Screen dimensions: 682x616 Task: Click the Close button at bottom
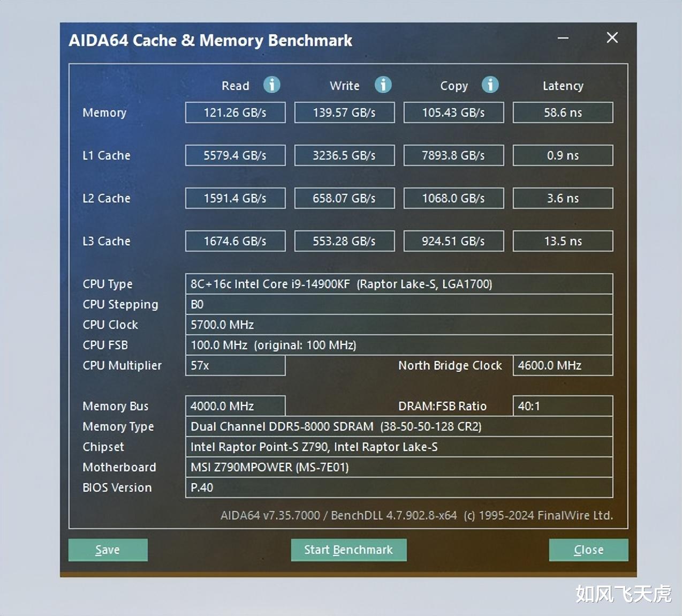(588, 550)
